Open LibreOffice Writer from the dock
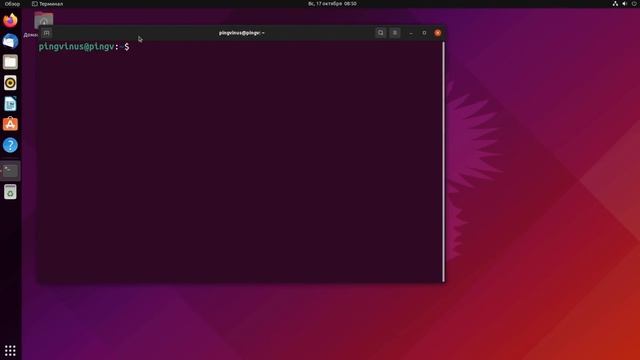The width and height of the screenshot is (640, 360). (x=10, y=104)
